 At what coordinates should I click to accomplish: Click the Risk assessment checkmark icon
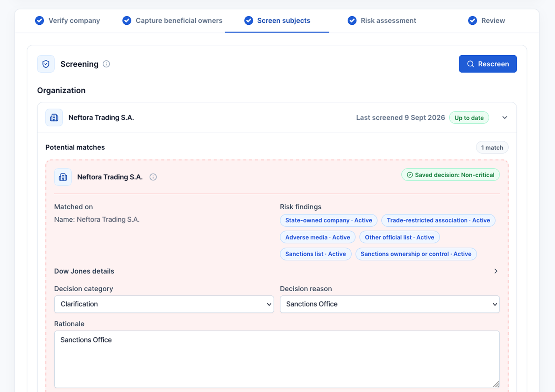tap(352, 20)
